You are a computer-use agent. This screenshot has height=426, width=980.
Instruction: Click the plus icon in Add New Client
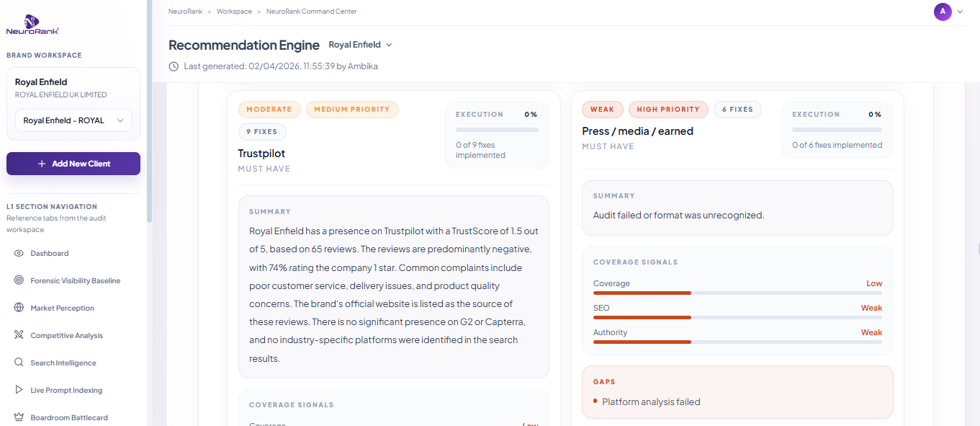pyautogui.click(x=42, y=164)
